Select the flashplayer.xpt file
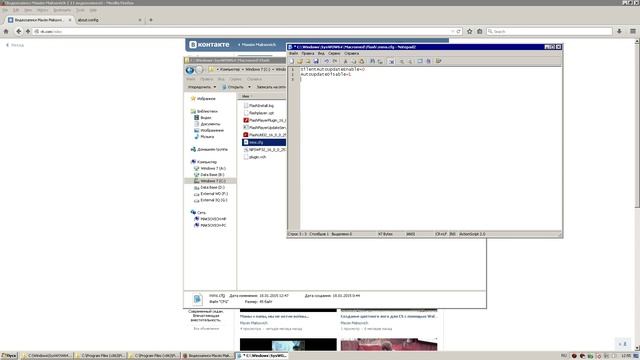640x360 pixels. click(259, 113)
